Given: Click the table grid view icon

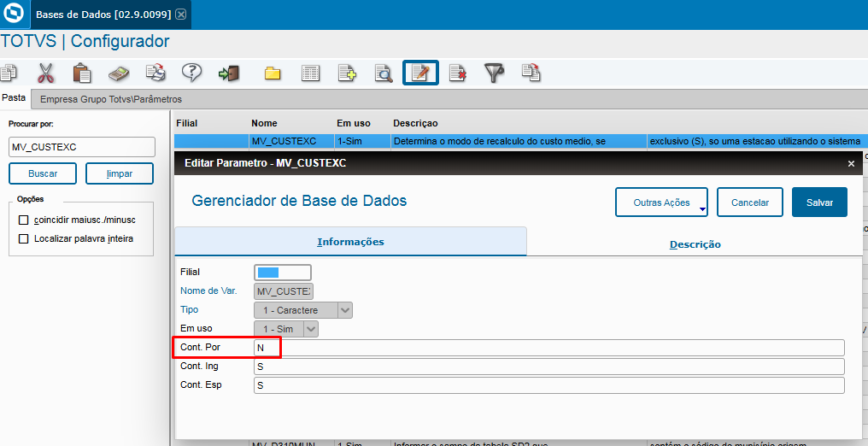Looking at the screenshot, I should 311,73.
